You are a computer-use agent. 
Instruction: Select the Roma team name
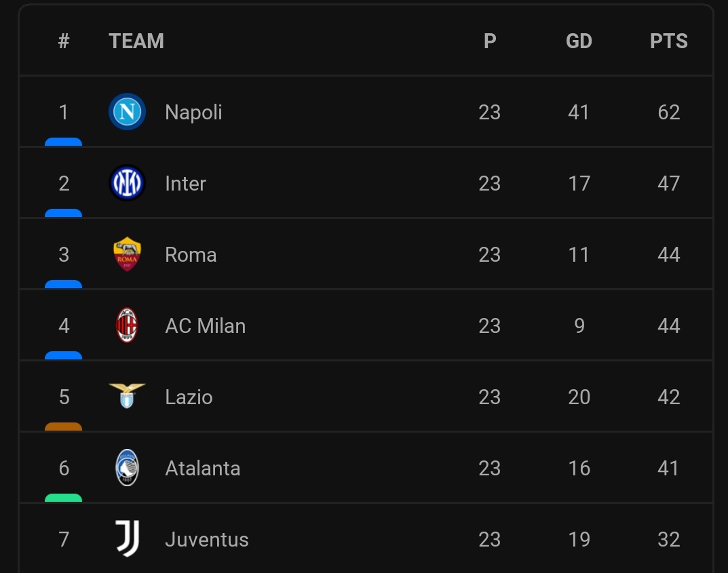click(191, 255)
